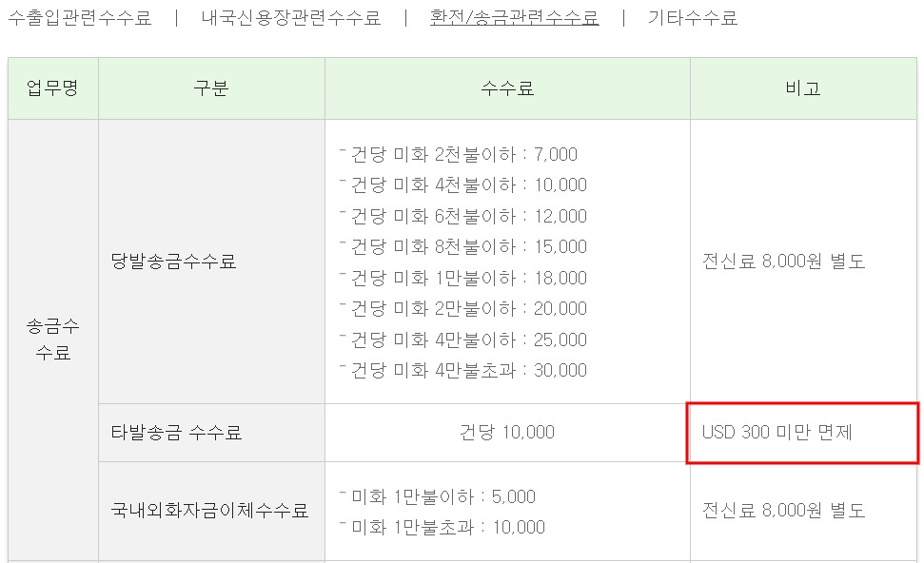The width and height of the screenshot is (924, 563).
Task: Select the 국내외화자금이체수수료 cell
Action: [x=209, y=511]
